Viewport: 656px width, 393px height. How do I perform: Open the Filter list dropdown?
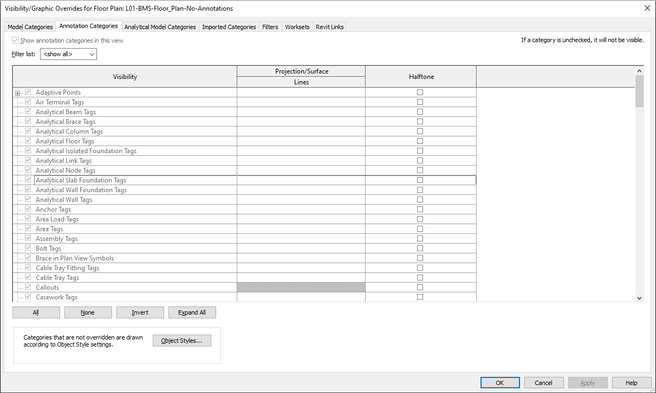[69, 54]
